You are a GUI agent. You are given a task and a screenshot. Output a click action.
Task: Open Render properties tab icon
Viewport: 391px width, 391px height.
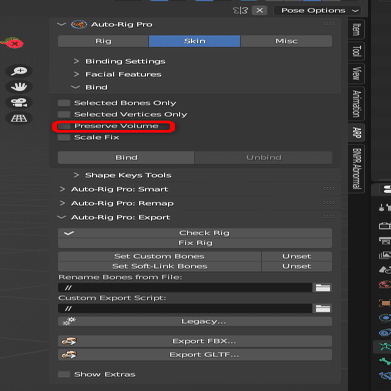click(385, 226)
